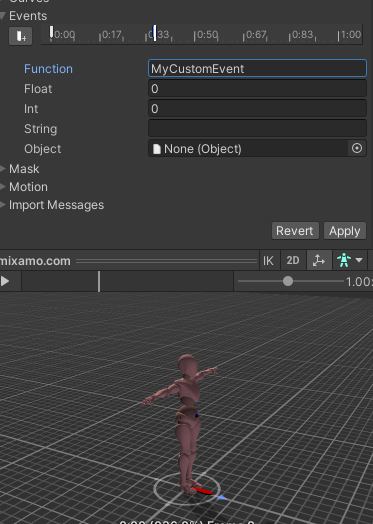This screenshot has width=373, height=524.
Task: Click the Revert button
Action: [295, 231]
